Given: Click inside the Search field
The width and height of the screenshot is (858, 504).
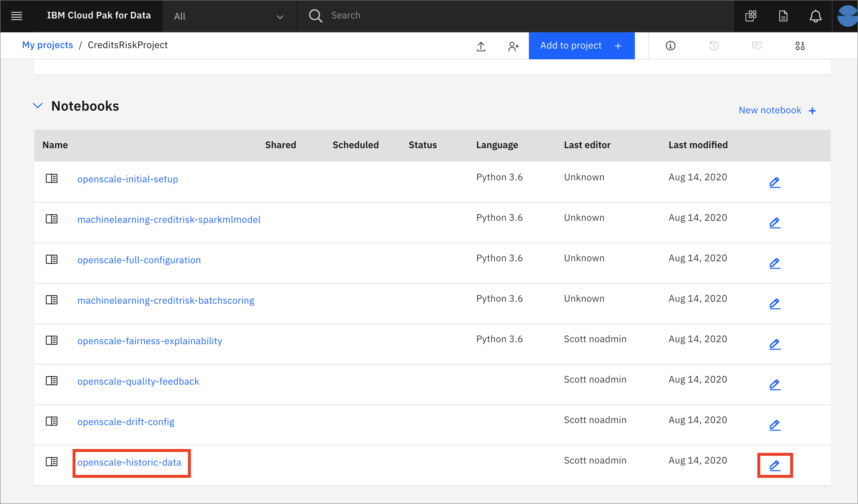Looking at the screenshot, I should (x=409, y=15).
